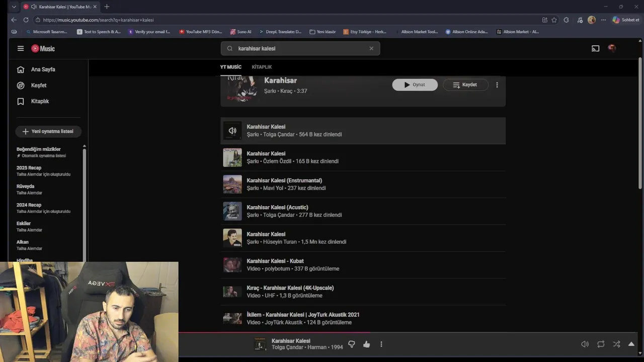Open Etsy Türkiye bookmark
644x362 pixels.
(365, 32)
